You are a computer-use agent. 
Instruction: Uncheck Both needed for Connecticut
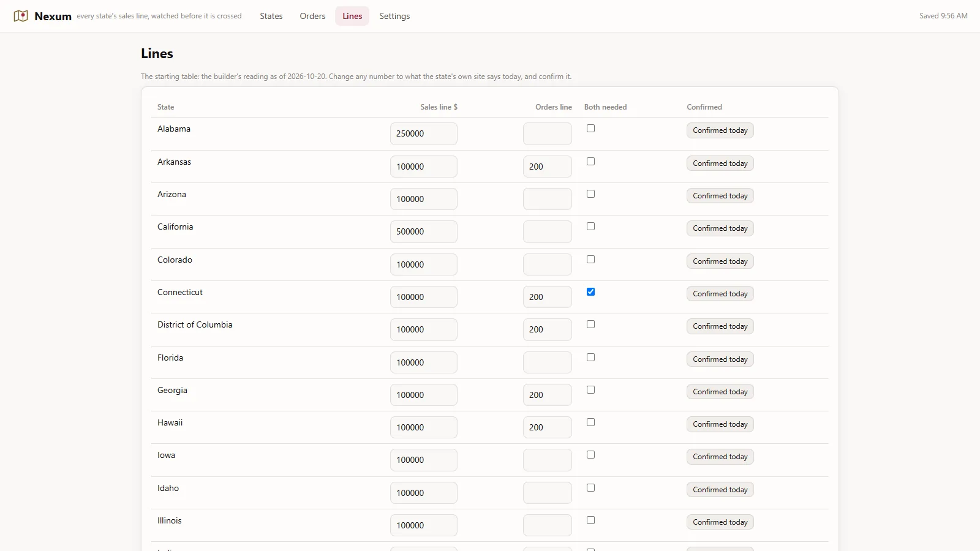(590, 292)
